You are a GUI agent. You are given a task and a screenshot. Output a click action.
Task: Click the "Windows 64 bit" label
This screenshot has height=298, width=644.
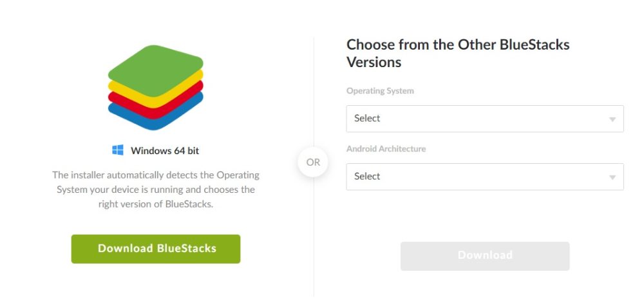(165, 151)
